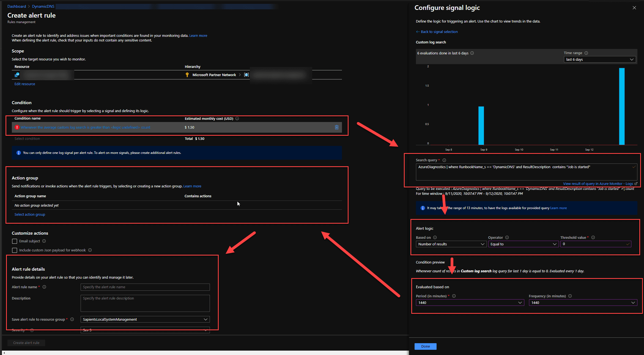The height and width of the screenshot is (355, 644).
Task: Open info icon next to Email subject
Action: pos(44,241)
